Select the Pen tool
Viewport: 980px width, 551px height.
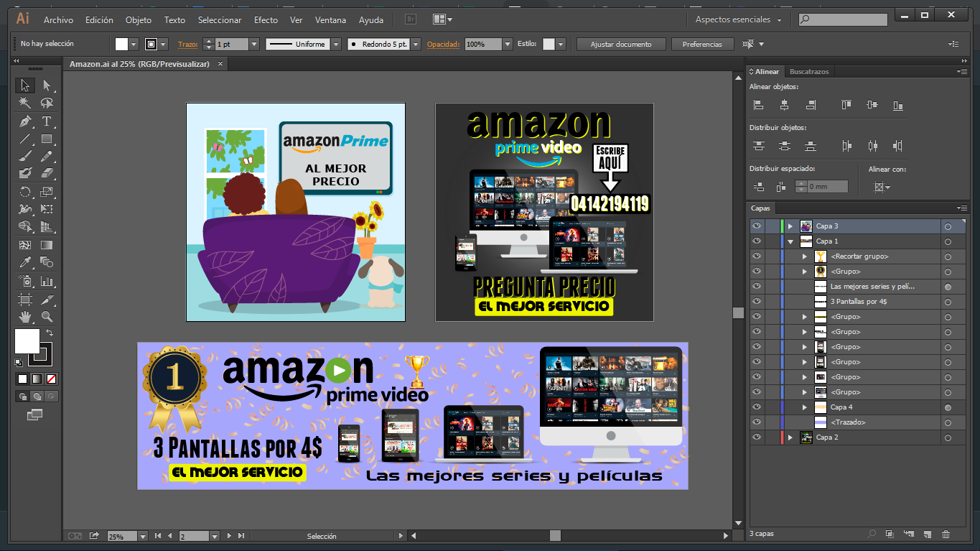(25, 121)
